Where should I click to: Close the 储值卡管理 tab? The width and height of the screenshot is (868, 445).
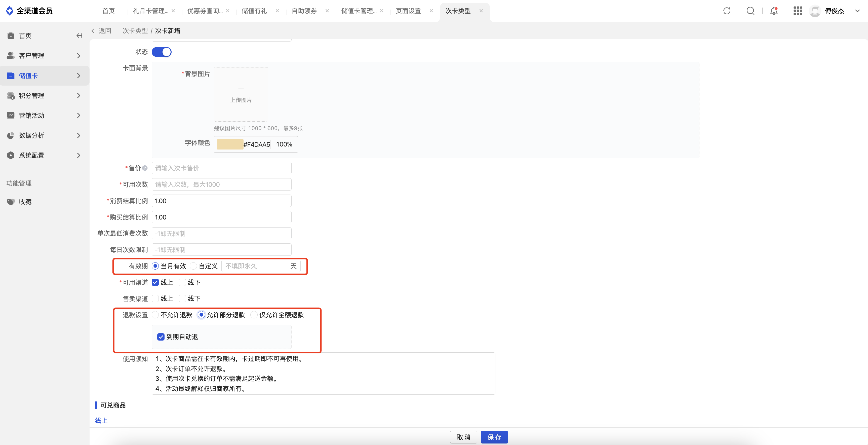click(x=381, y=11)
